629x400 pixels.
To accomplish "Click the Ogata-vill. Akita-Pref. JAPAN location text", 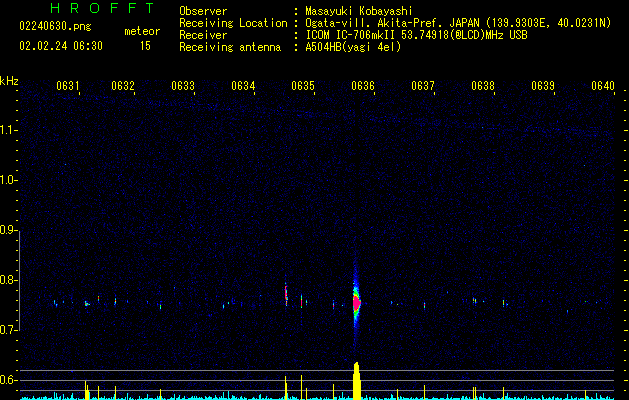I will [458, 23].
